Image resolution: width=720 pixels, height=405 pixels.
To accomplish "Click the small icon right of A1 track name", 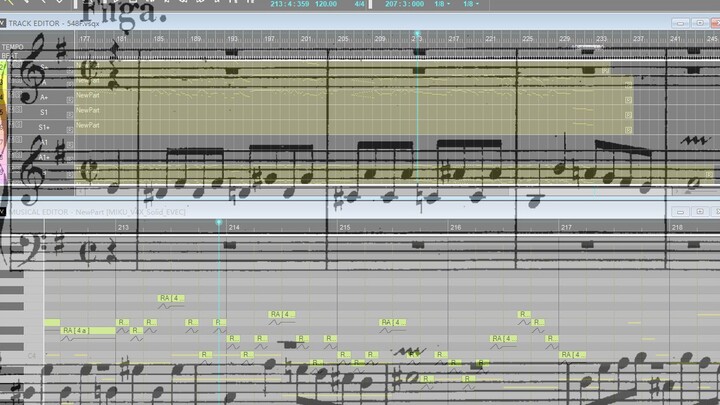I will pos(70,145).
